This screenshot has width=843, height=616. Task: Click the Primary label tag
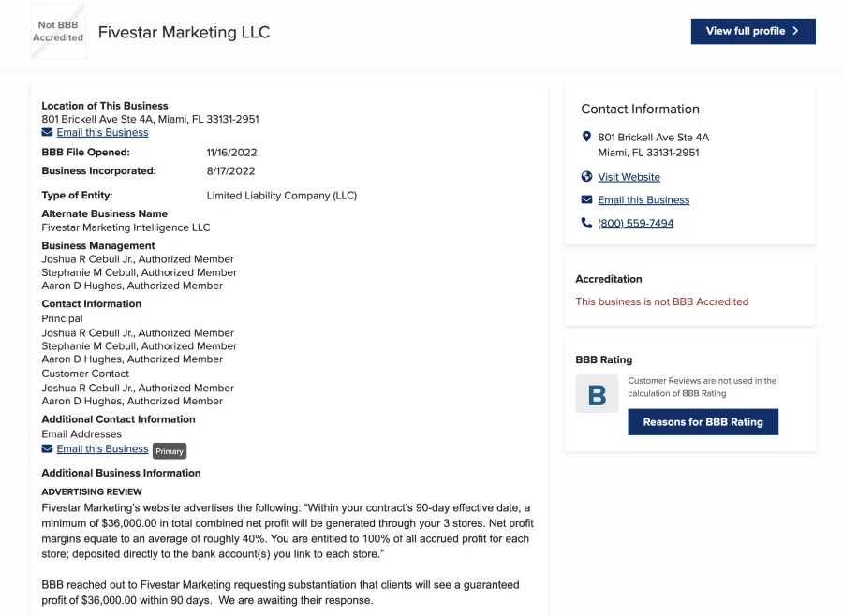170,451
